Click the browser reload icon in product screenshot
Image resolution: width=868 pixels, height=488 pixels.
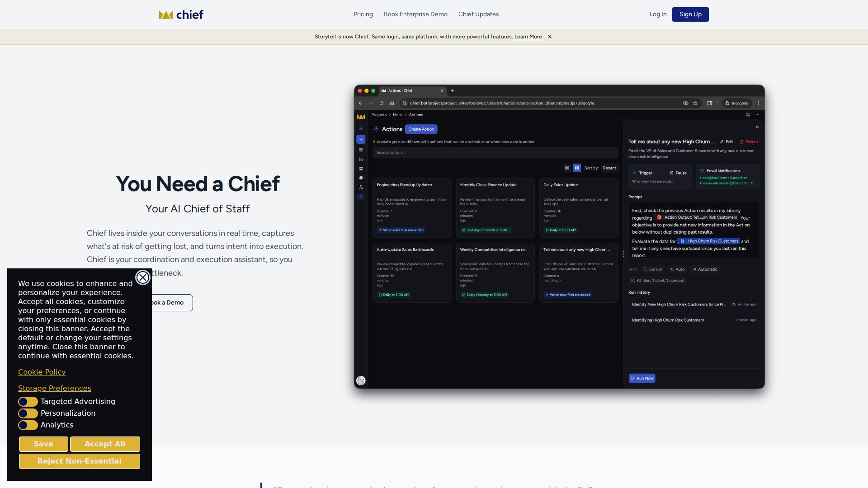[382, 103]
